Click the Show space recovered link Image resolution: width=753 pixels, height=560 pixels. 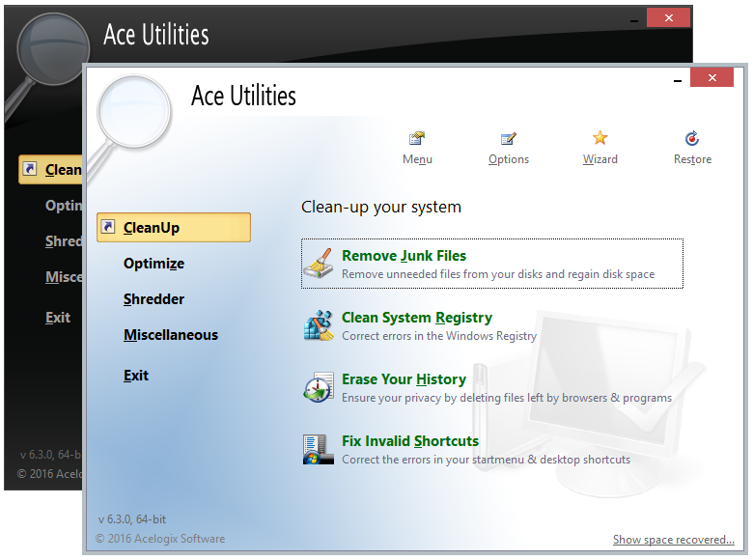tap(673, 540)
